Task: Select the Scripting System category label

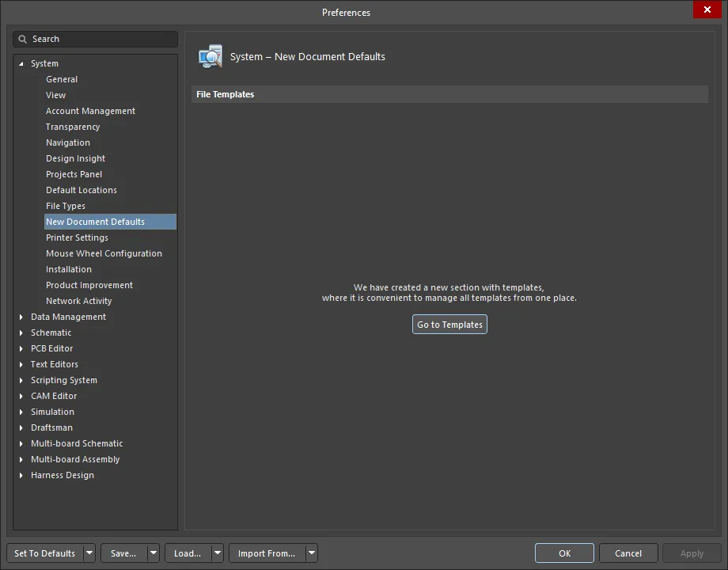Action: 64,380
